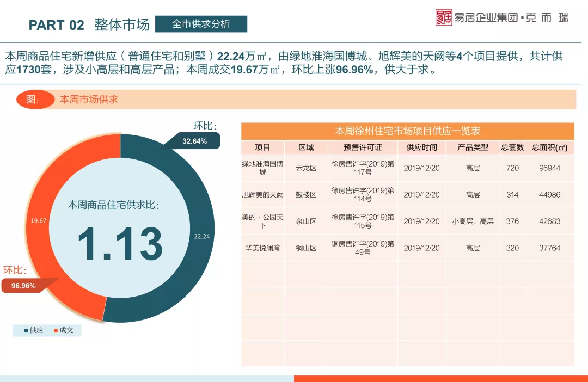The image size is (588, 382).
Task: Click the 小高层、高层 product type cell
Action: pyautogui.click(x=473, y=221)
